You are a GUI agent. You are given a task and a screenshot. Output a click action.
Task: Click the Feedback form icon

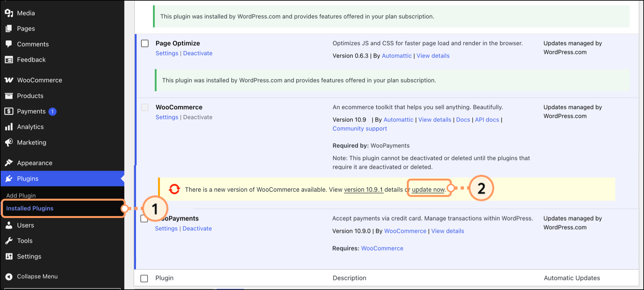coord(9,60)
